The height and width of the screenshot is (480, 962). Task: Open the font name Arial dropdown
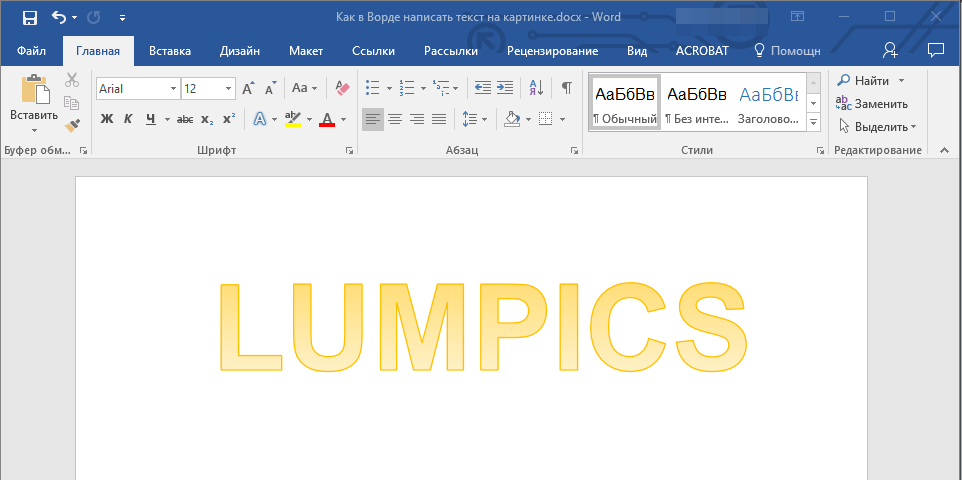point(173,89)
